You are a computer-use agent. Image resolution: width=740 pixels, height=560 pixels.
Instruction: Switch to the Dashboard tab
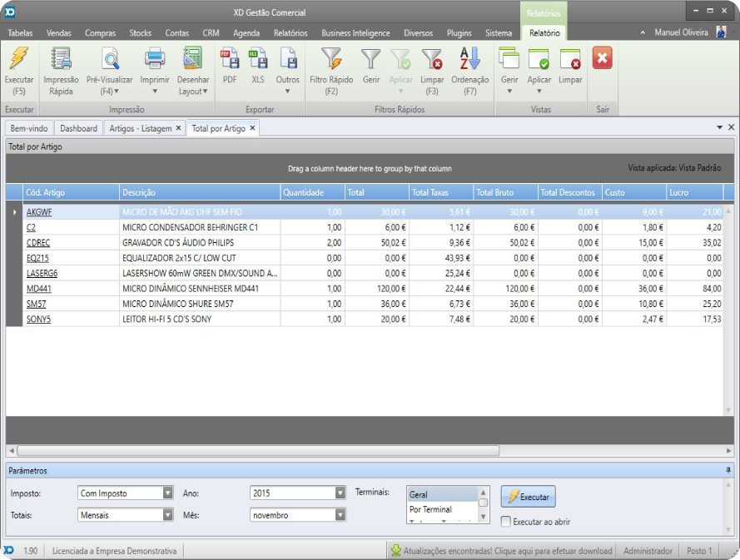(78, 128)
